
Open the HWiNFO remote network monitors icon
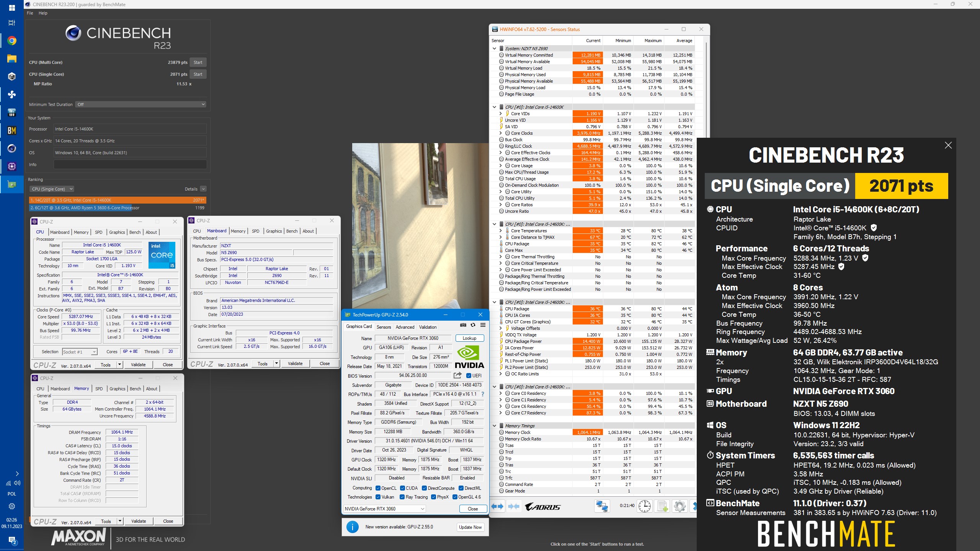tap(602, 506)
